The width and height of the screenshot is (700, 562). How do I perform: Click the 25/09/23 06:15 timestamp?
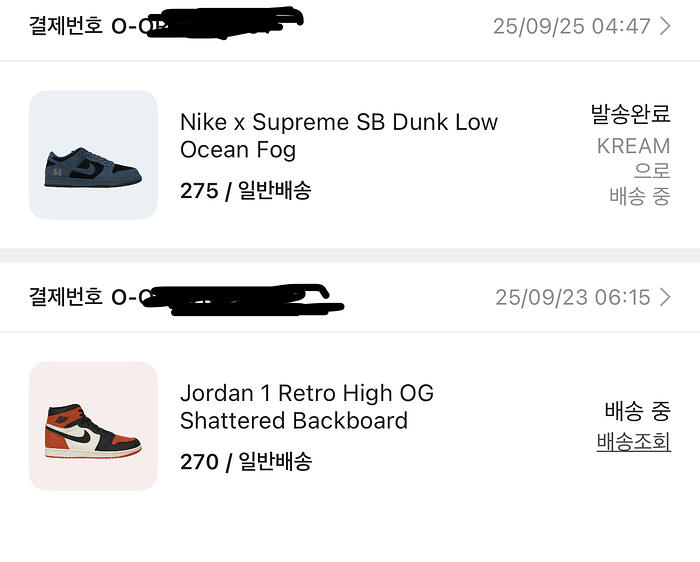(x=572, y=297)
